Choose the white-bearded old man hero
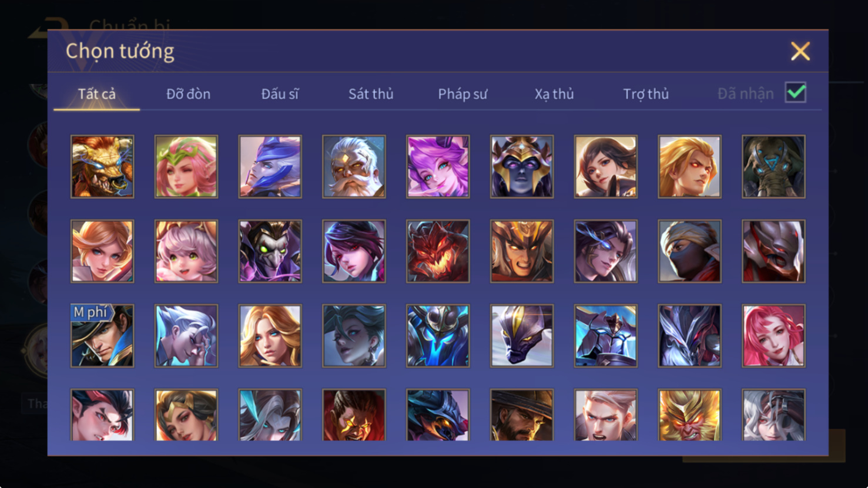 (x=354, y=167)
